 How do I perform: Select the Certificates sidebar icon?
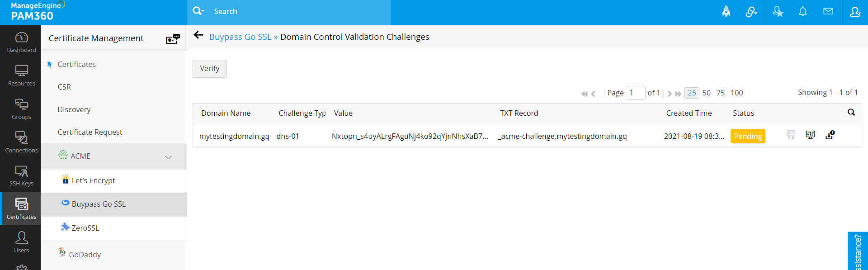[21, 208]
